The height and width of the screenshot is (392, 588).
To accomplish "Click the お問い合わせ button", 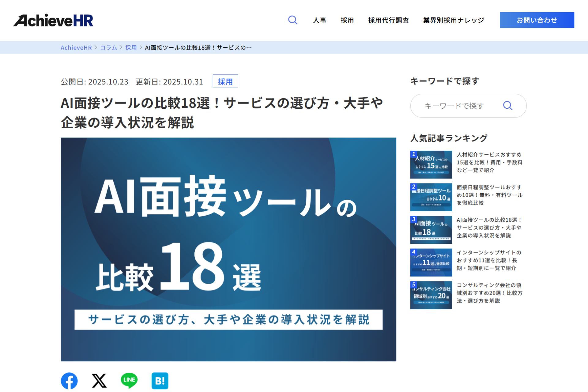I will 537,20.
